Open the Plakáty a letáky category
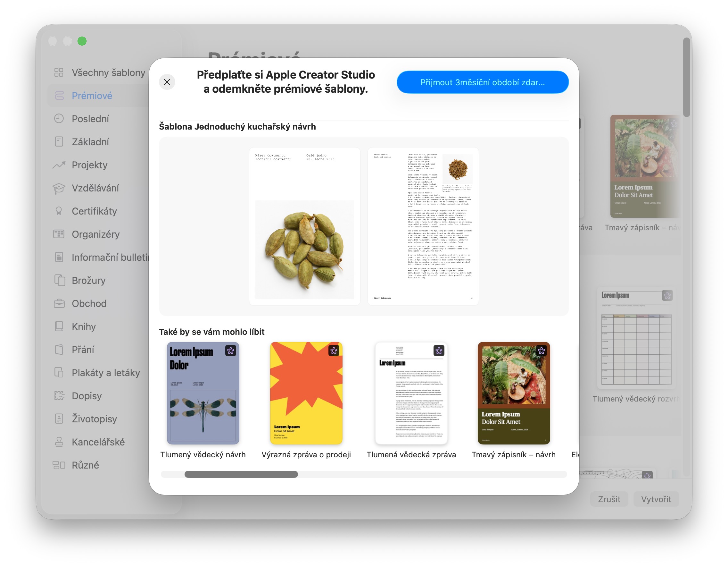 pos(106,373)
